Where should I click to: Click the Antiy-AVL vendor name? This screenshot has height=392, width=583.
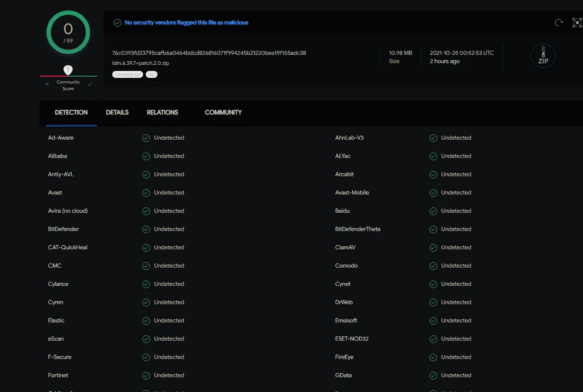[61, 174]
